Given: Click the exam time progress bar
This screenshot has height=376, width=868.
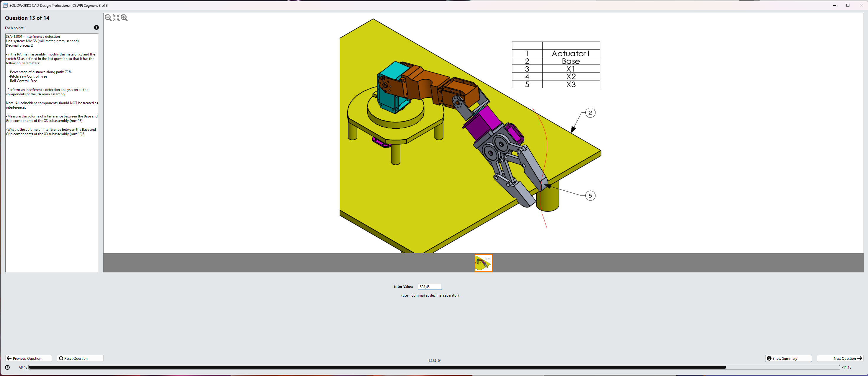Looking at the screenshot, I should pos(434,367).
